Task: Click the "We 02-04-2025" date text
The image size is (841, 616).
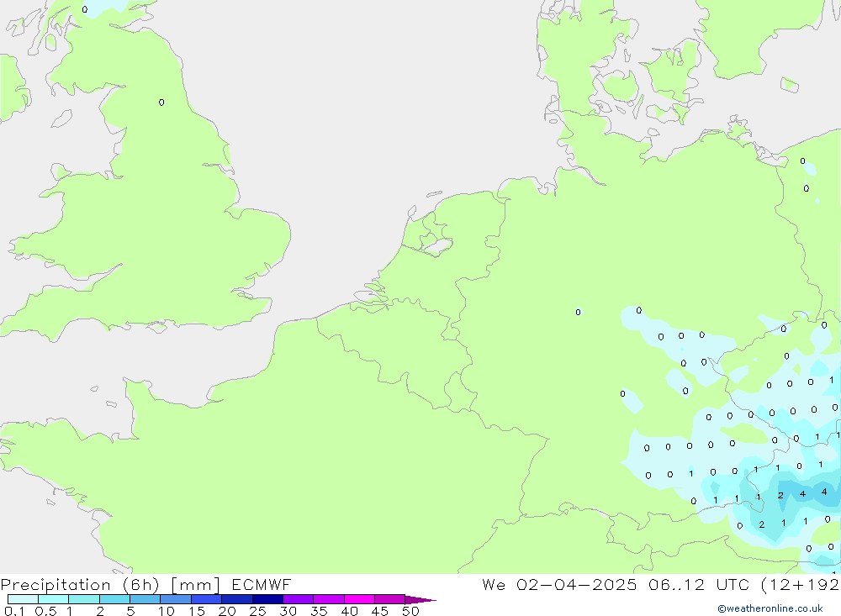Action: [x=559, y=584]
